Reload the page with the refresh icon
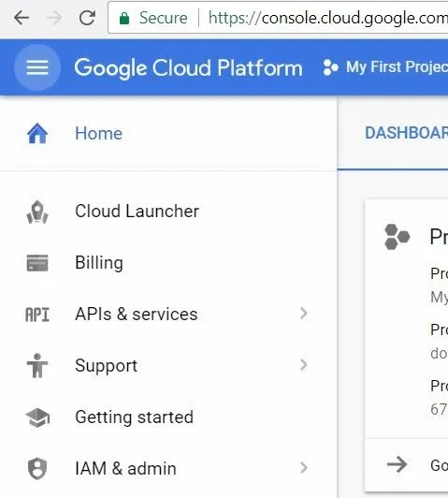Viewport: 448px width, 498px height. coord(87,18)
